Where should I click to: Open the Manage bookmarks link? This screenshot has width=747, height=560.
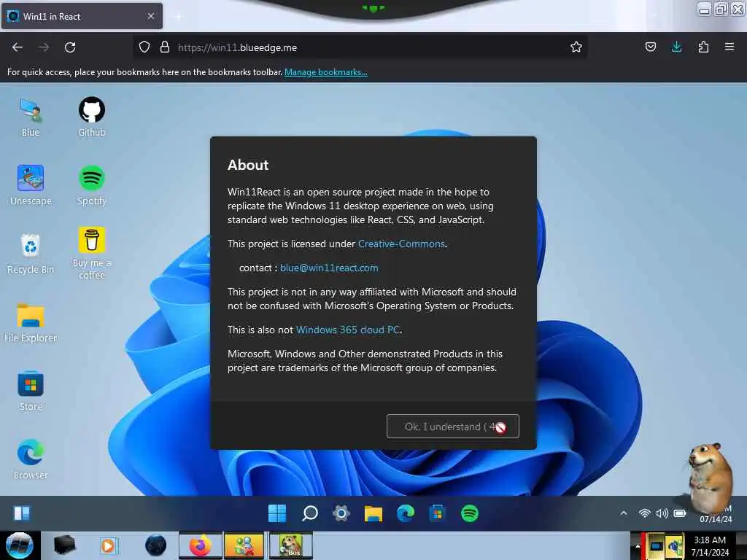pyautogui.click(x=326, y=72)
